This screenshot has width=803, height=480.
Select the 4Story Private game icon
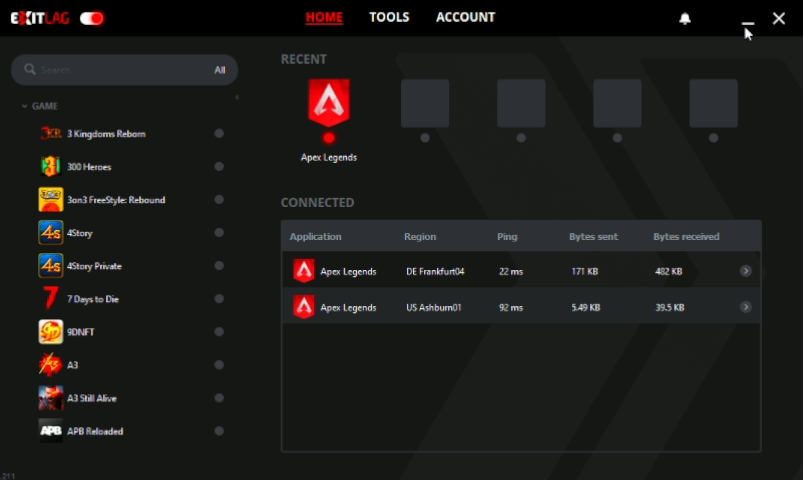51,266
